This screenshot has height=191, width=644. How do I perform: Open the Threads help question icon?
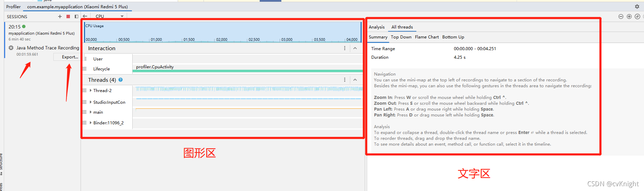click(121, 80)
